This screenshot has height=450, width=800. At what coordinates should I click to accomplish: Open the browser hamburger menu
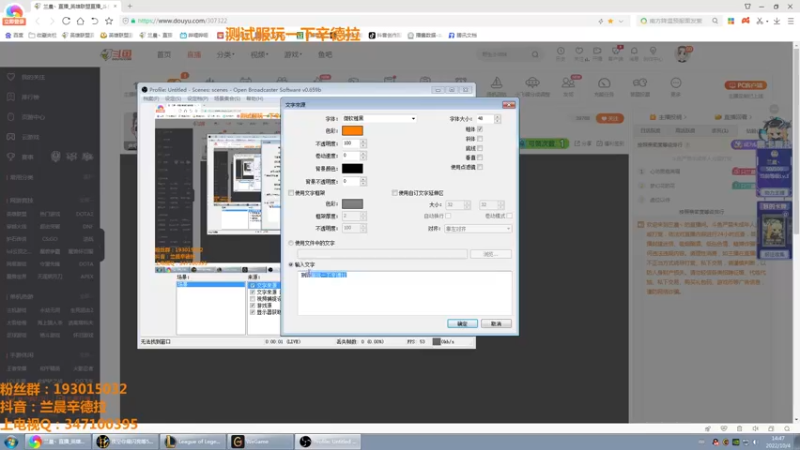[790, 21]
